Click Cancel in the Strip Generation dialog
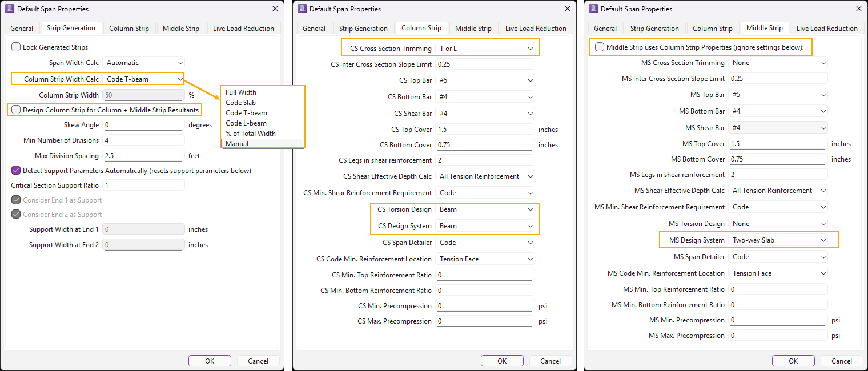Screen dimensions: 868x371 (x=258, y=361)
